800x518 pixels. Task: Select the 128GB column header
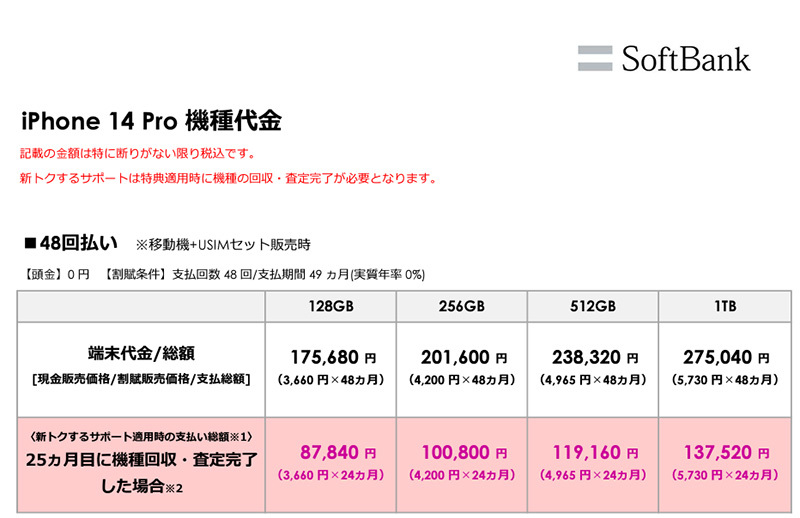(331, 307)
